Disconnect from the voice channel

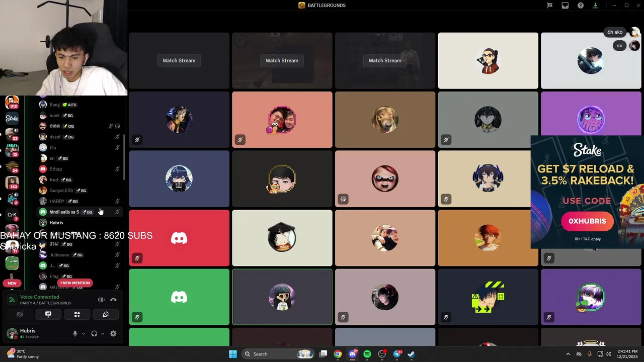[x=113, y=300]
